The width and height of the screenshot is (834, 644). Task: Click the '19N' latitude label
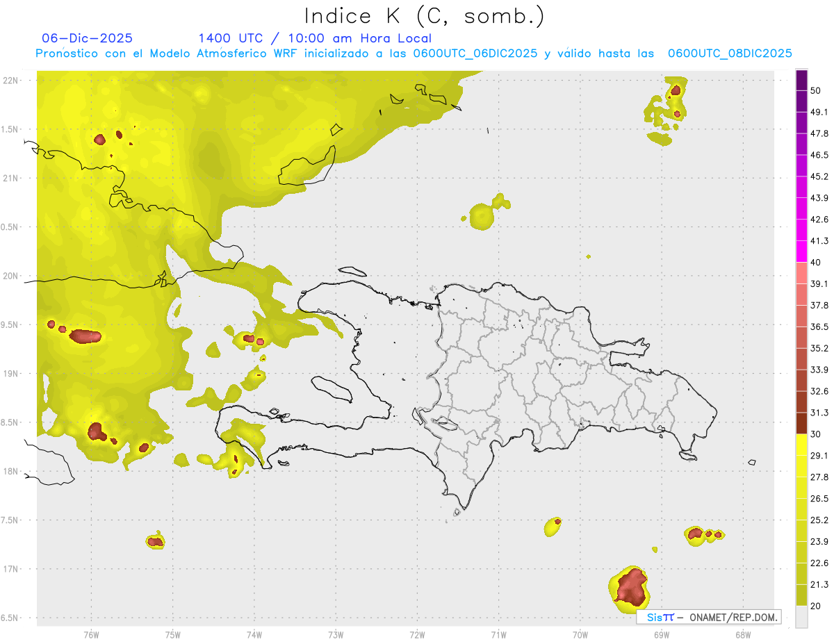tap(11, 374)
